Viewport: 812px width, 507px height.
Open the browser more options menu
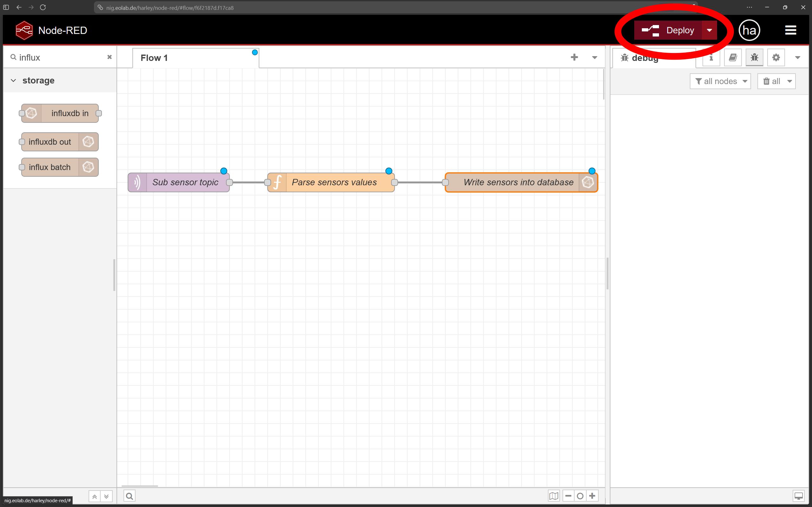pyautogui.click(x=749, y=7)
